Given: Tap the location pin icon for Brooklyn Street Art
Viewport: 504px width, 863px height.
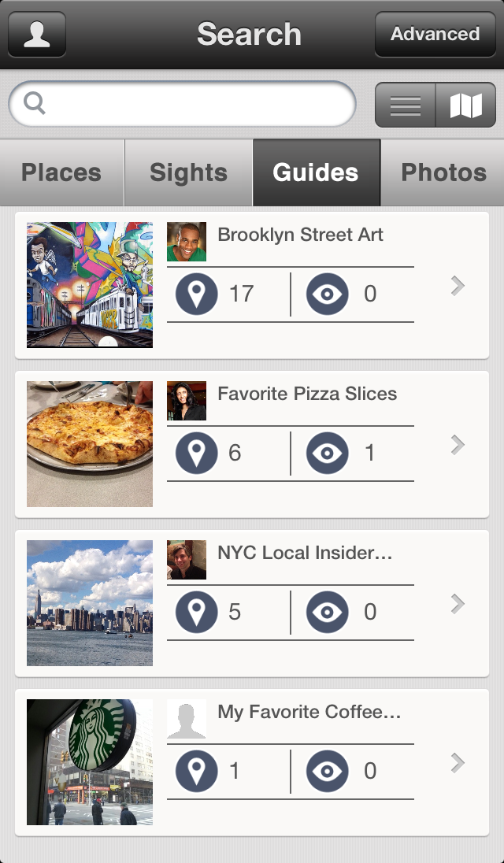Looking at the screenshot, I should 196,294.
